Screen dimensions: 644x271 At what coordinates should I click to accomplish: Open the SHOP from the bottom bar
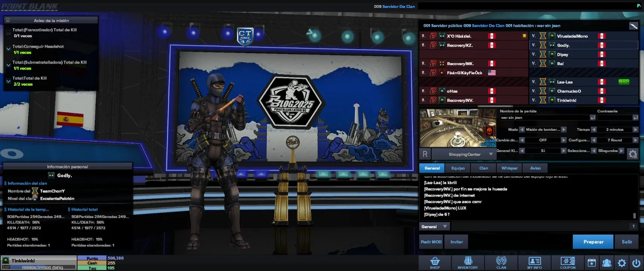coord(435,263)
